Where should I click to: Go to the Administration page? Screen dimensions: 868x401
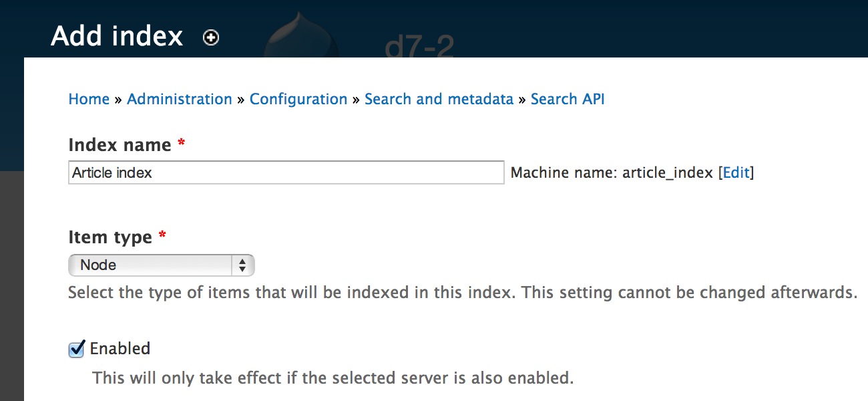tap(179, 99)
